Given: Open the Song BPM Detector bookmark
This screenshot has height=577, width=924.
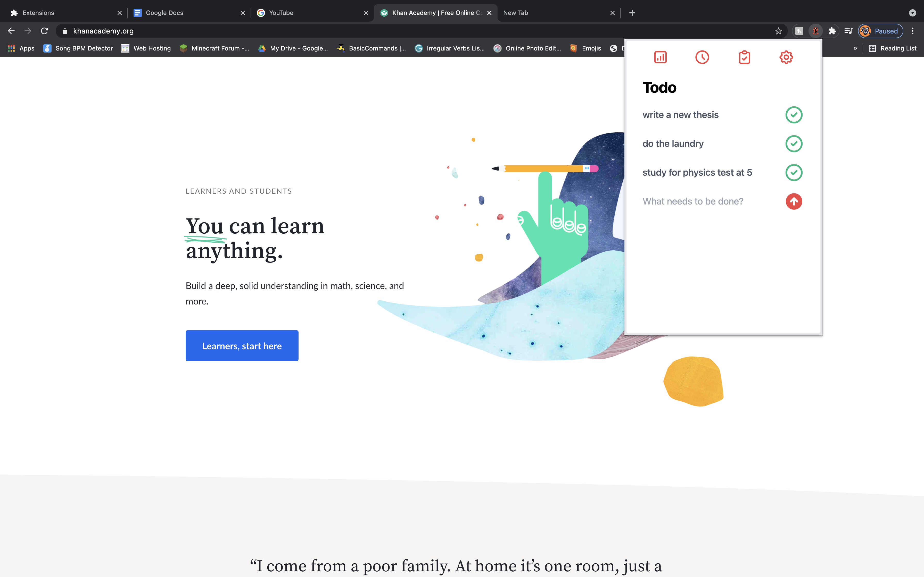Looking at the screenshot, I should [78, 48].
